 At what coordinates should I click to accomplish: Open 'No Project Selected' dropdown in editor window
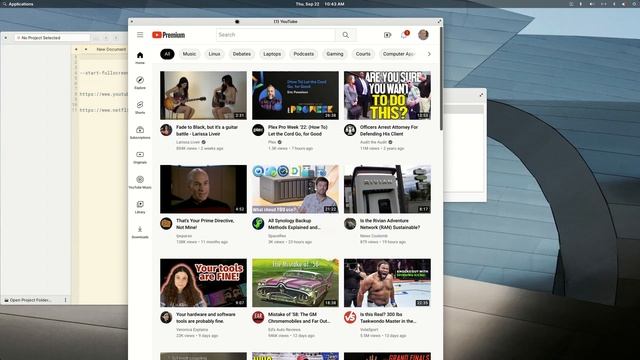point(52,38)
